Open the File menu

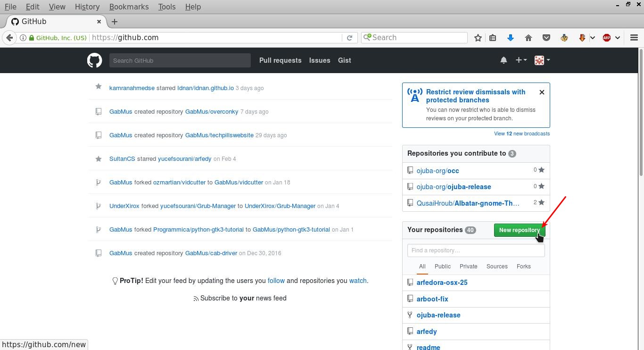click(10, 7)
